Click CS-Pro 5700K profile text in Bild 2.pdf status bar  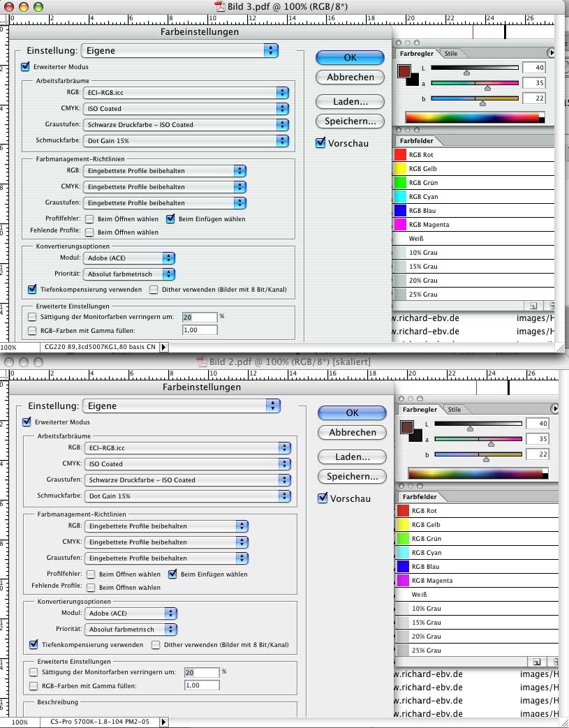(100, 722)
